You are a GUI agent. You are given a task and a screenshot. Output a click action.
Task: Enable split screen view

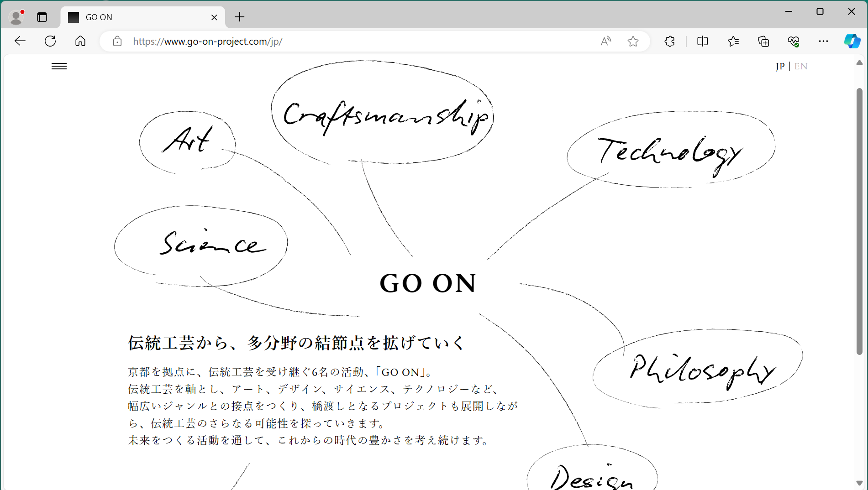point(702,42)
